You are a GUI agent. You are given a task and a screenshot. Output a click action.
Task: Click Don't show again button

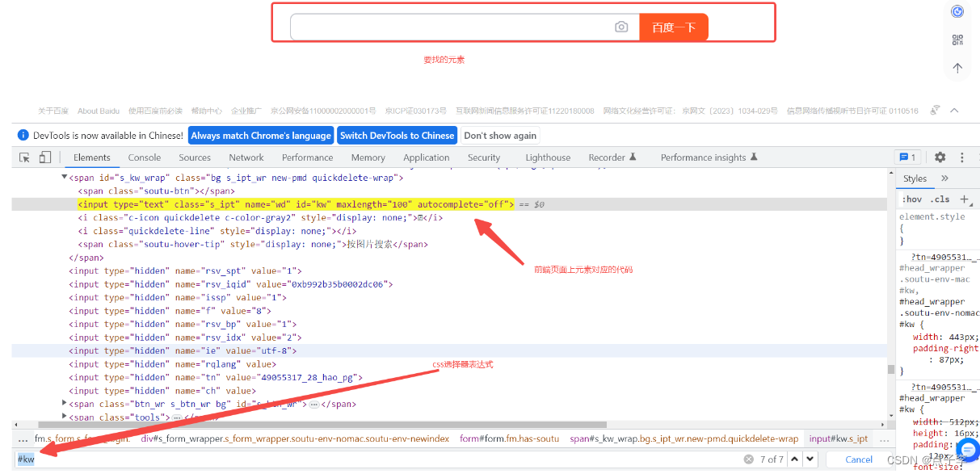(x=500, y=136)
